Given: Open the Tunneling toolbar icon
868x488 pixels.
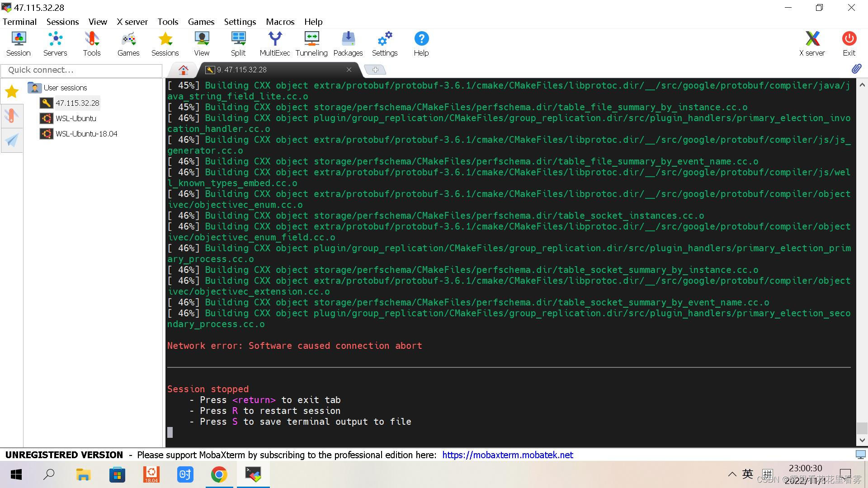Looking at the screenshot, I should pyautogui.click(x=311, y=44).
